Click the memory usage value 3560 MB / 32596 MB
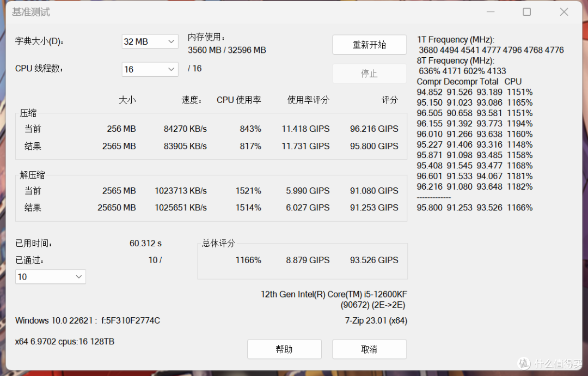 [227, 50]
